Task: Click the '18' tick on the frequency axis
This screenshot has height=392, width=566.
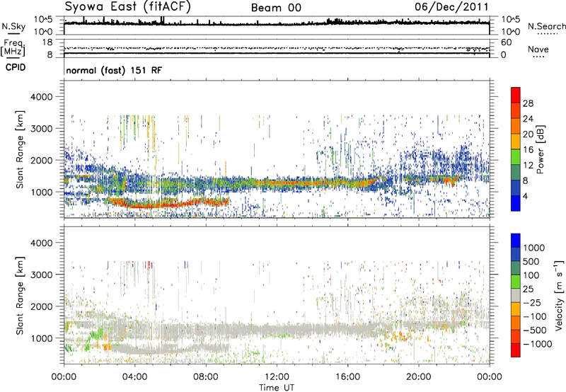Action: [47, 42]
